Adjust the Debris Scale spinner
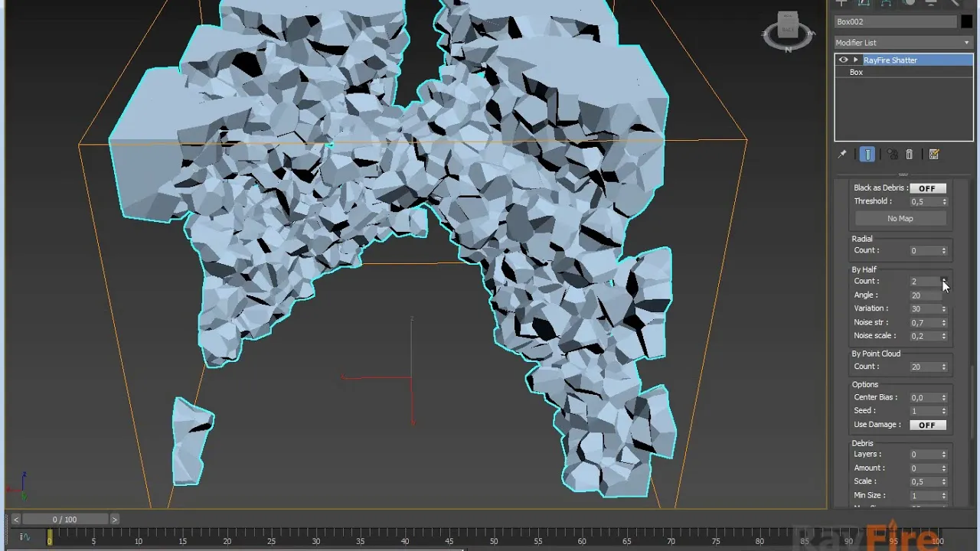This screenshot has width=980, height=551. pyautogui.click(x=944, y=482)
